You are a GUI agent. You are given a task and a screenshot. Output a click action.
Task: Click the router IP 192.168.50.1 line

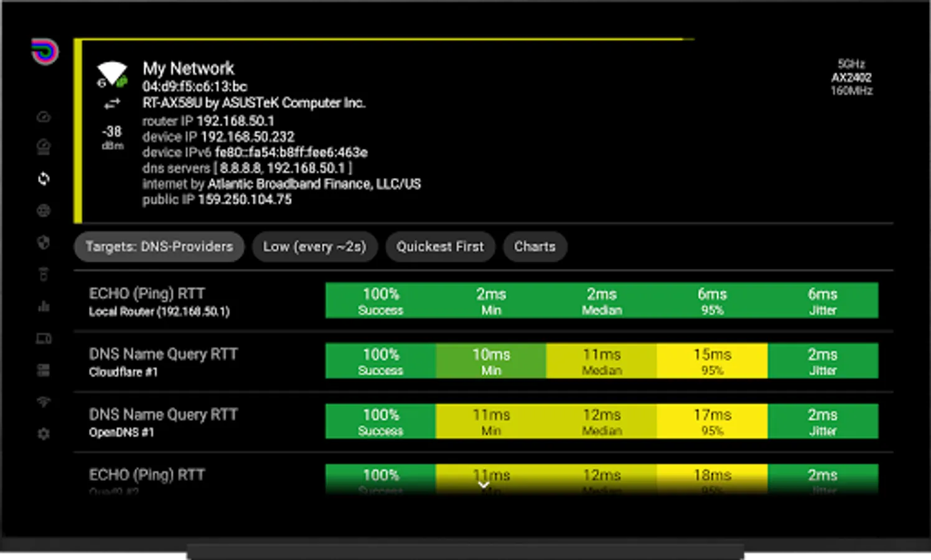(x=208, y=121)
